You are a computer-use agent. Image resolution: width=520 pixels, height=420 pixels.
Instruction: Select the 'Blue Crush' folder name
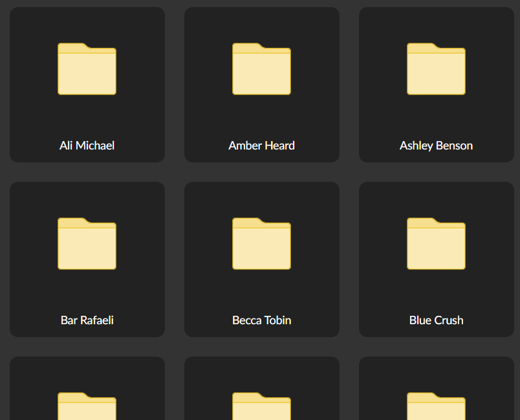436,320
